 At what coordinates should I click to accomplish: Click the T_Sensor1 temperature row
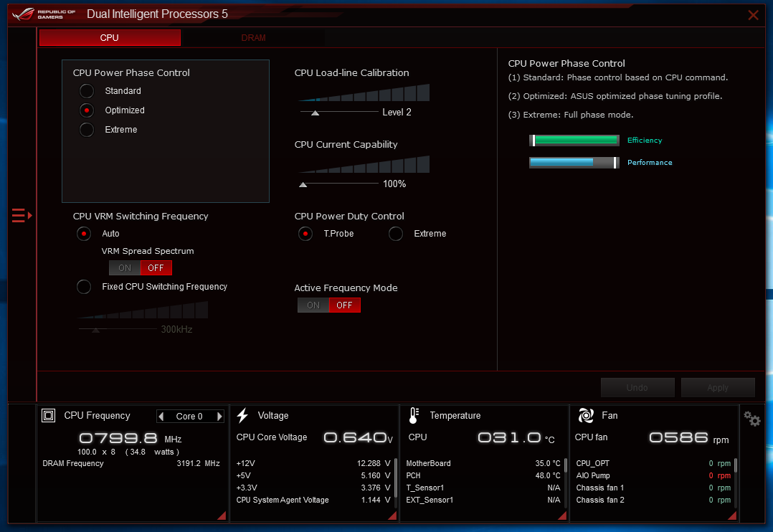point(483,488)
